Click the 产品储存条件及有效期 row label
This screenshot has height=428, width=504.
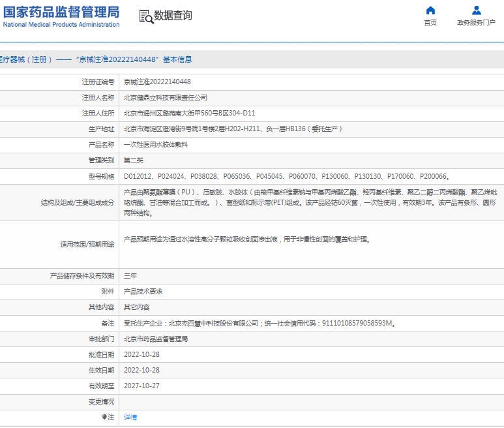coord(82,276)
